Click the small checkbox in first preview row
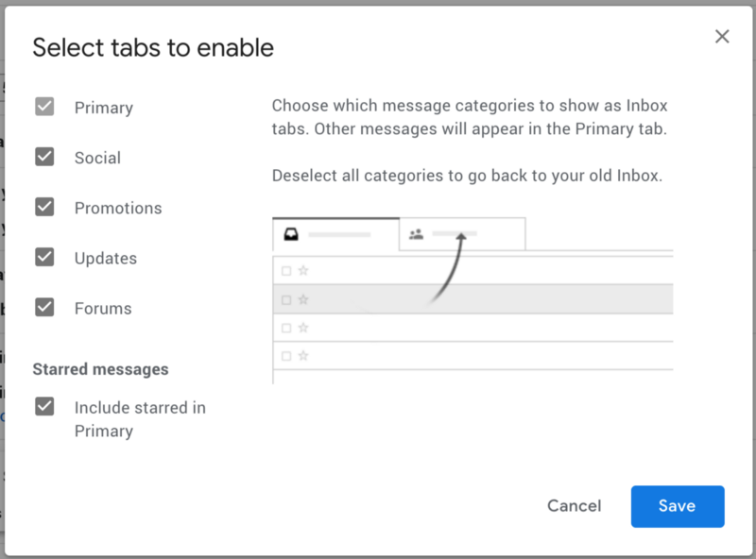 click(x=286, y=271)
